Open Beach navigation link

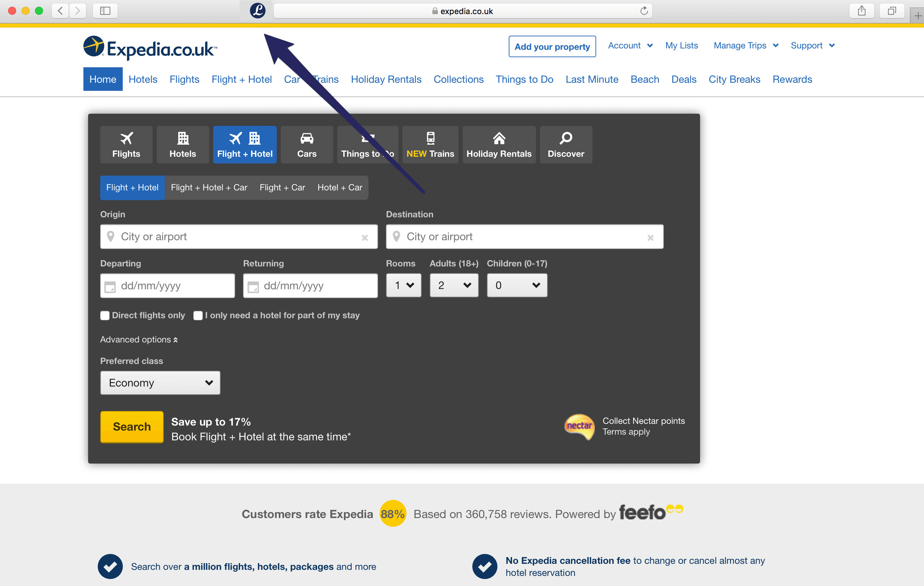(645, 79)
